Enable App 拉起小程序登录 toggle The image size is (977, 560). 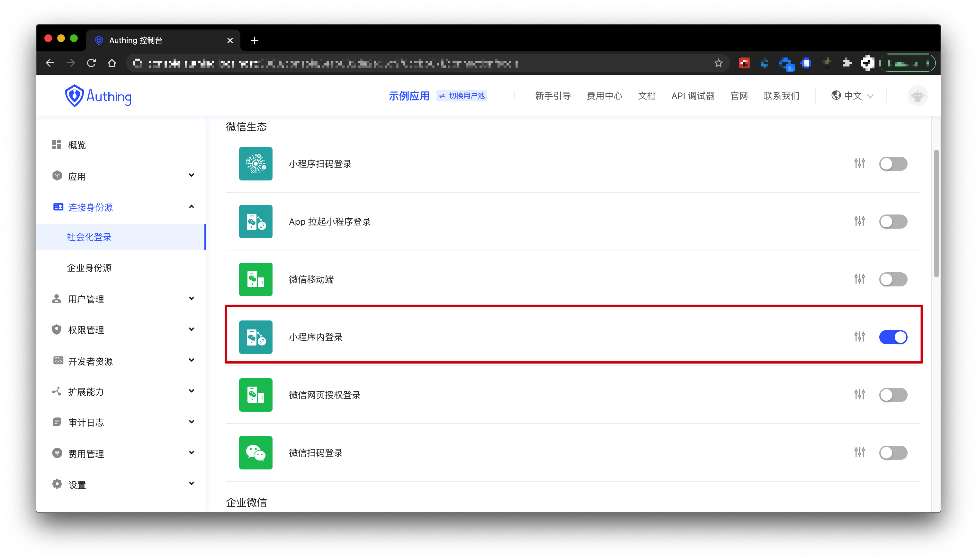tap(893, 222)
